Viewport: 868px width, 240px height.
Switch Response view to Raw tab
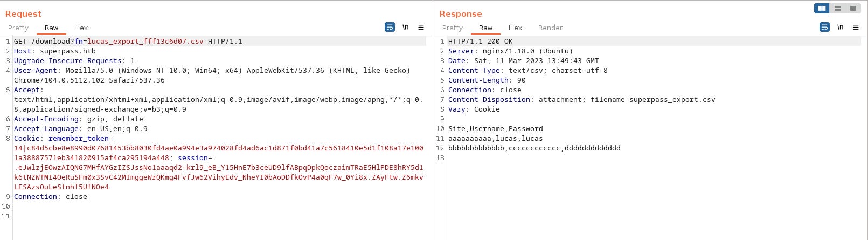tap(485, 28)
